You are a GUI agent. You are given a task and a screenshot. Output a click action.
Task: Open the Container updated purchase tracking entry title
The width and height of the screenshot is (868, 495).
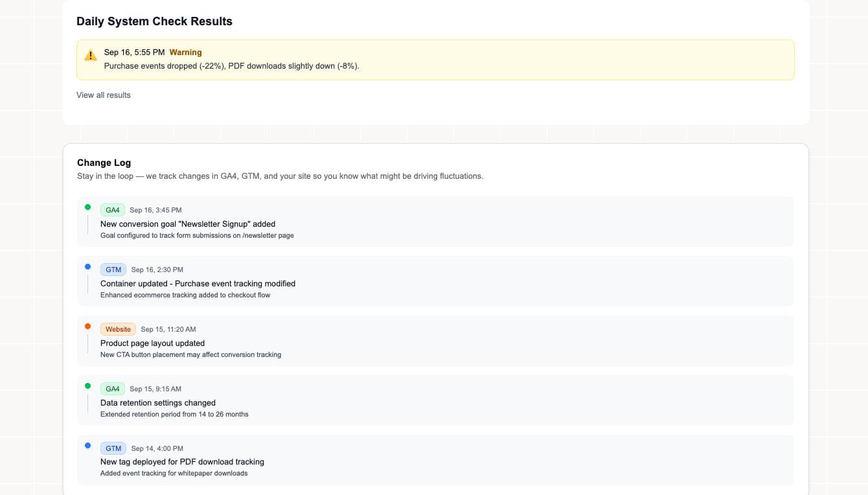pos(198,284)
